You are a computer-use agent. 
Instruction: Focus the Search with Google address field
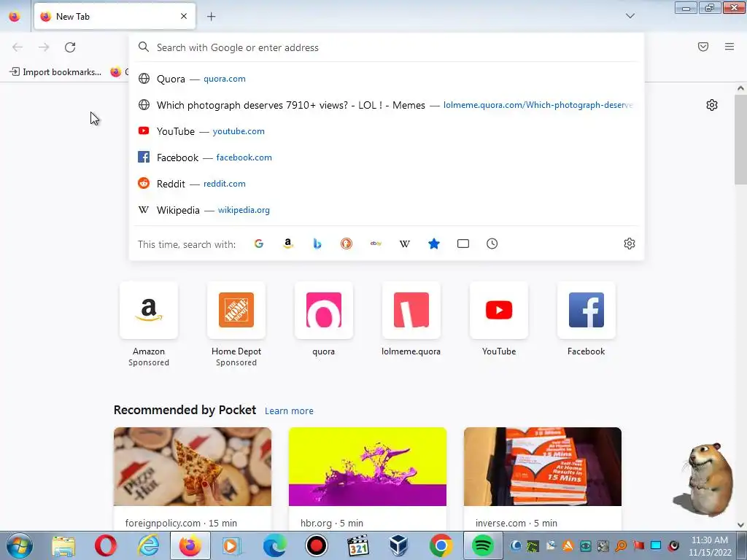point(387,47)
